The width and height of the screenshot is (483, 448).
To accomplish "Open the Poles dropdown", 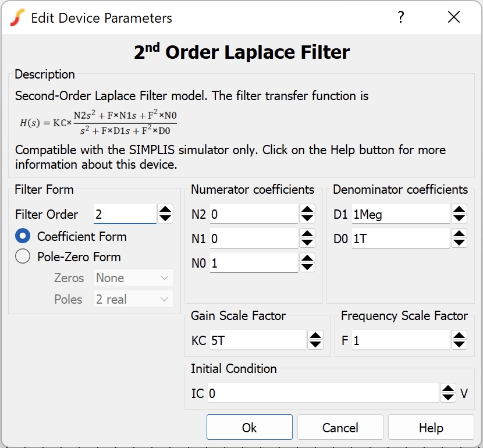I will click(134, 299).
